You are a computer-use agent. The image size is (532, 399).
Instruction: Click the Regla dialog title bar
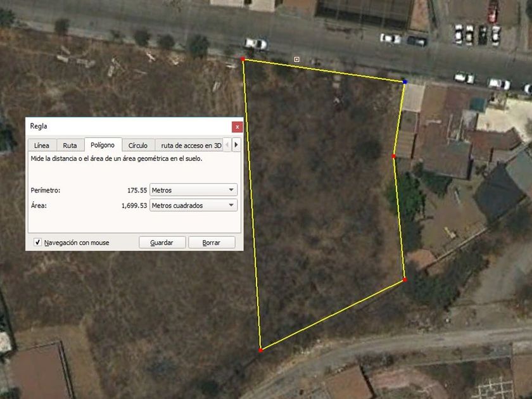coord(129,127)
